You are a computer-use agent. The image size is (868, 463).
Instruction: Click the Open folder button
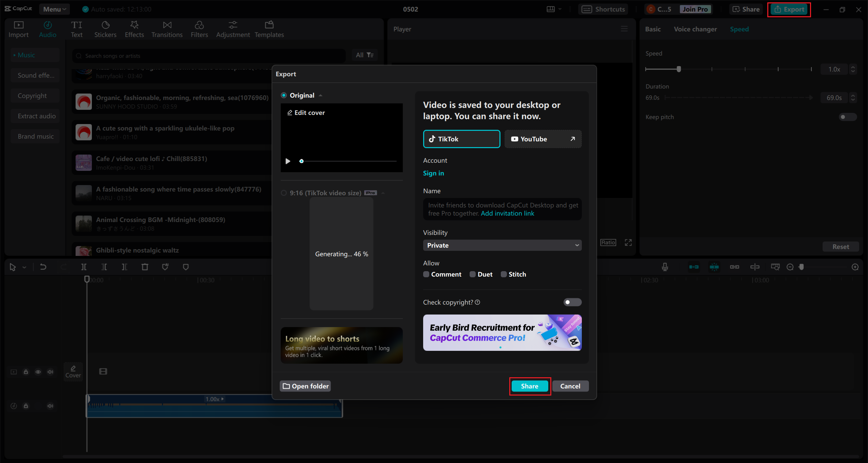coord(305,386)
